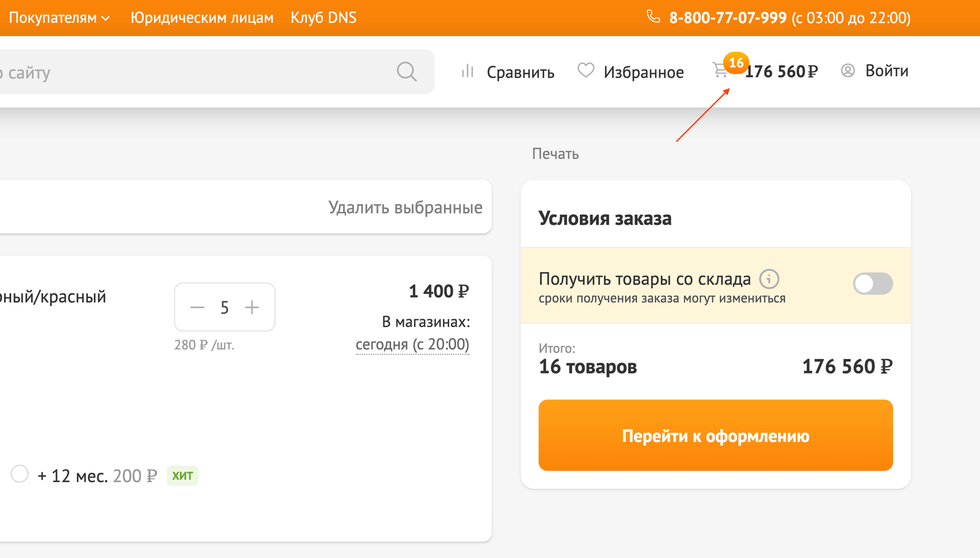The height and width of the screenshot is (558, 980).
Task: Click the favorites heart icon
Action: point(586,70)
